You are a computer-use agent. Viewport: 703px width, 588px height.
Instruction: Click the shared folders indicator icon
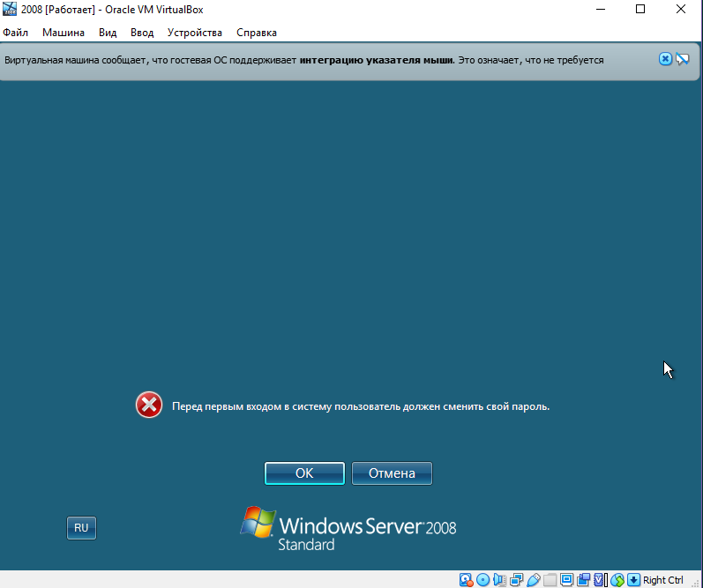click(x=550, y=580)
